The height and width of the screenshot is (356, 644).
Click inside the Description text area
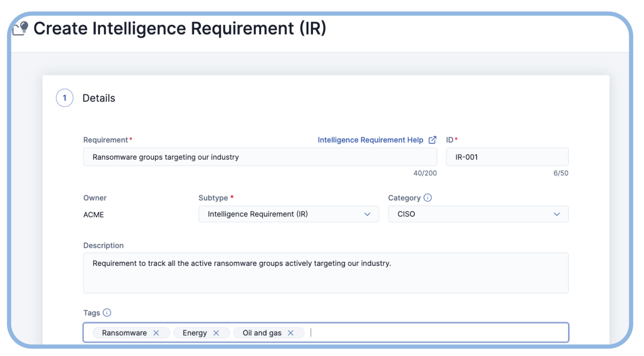tap(325, 273)
